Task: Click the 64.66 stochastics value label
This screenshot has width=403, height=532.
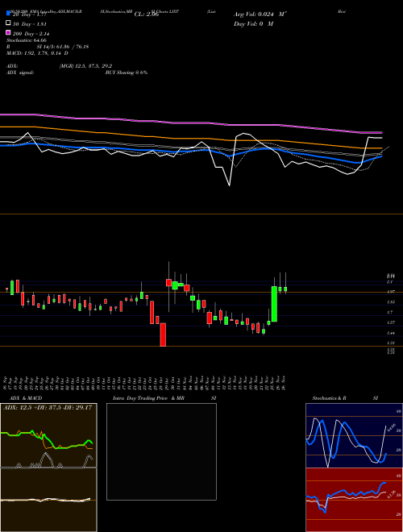Action: pos(390,427)
